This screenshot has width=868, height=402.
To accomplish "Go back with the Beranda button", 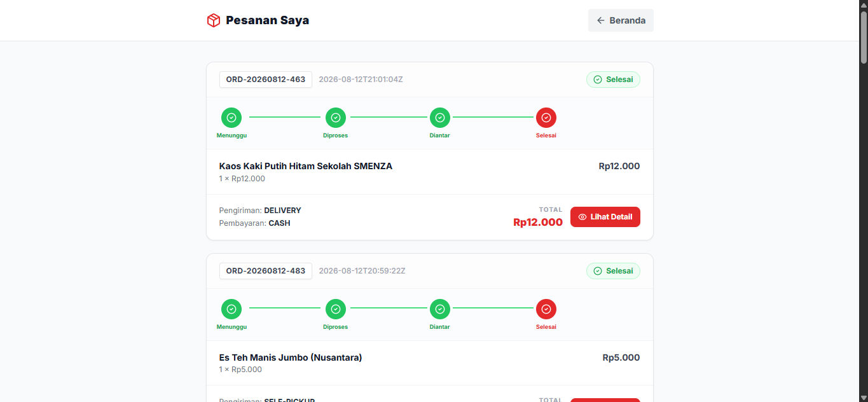I will 621,20.
